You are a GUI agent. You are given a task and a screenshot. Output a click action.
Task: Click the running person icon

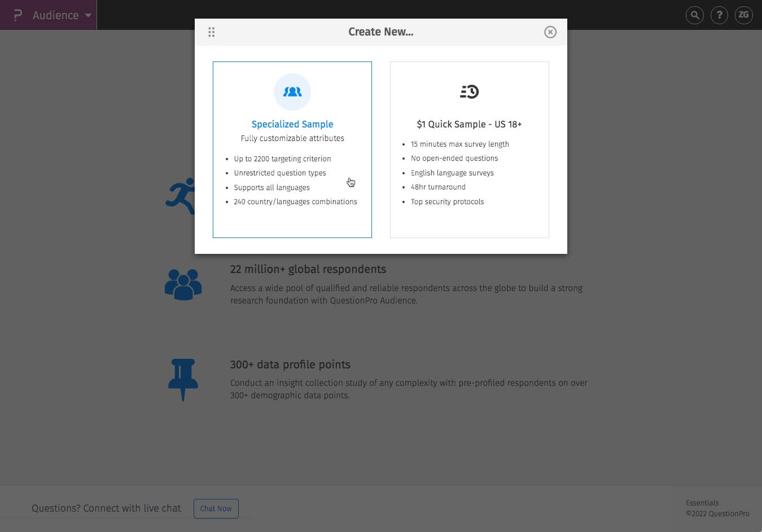point(180,196)
